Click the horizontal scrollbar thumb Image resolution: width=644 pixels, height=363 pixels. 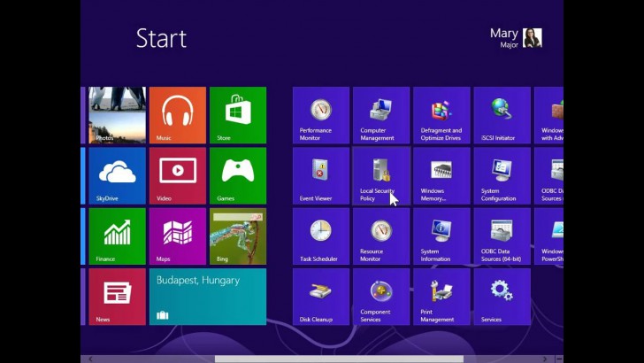pyautogui.click(x=339, y=359)
